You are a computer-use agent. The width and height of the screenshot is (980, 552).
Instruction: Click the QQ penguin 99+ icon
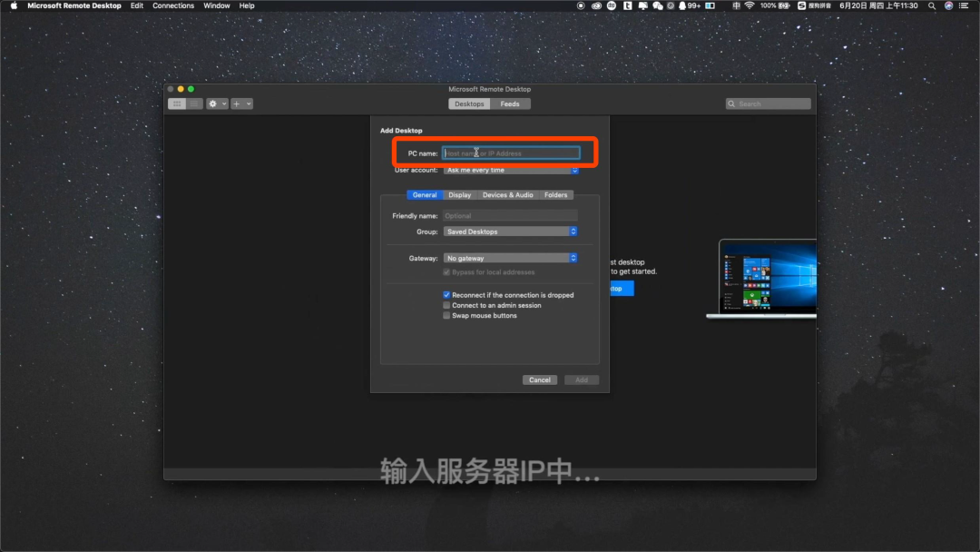(690, 5)
